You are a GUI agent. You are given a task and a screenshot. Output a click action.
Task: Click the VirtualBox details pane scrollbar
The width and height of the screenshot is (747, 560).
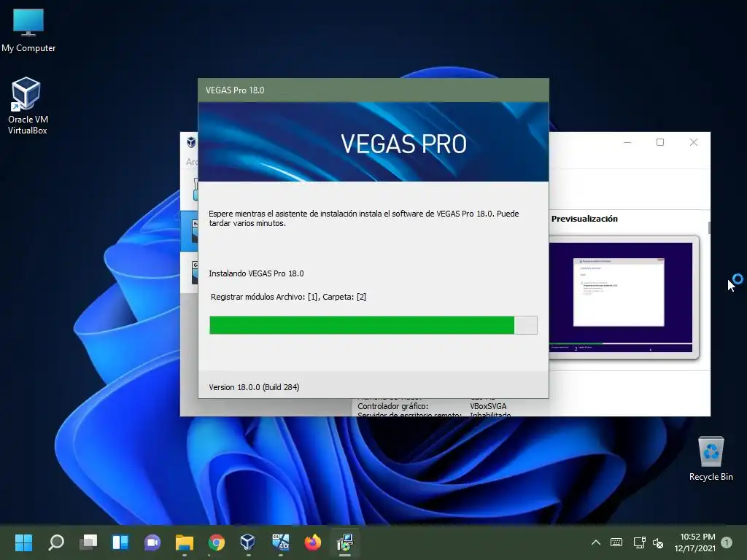tap(709, 227)
